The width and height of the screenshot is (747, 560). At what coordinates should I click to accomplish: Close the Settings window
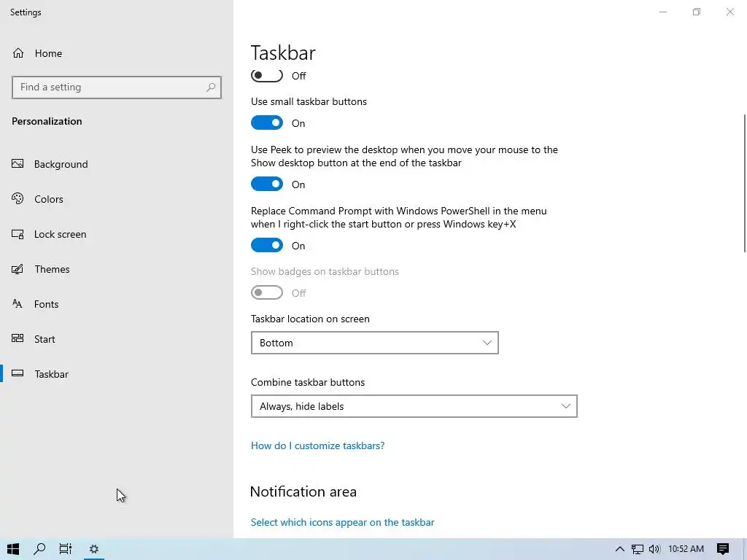pos(729,12)
